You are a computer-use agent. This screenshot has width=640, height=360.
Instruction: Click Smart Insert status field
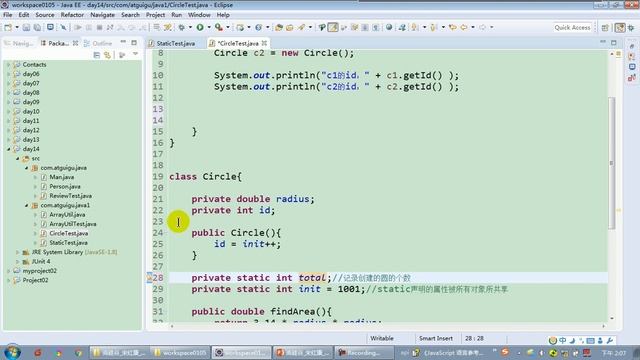tap(436, 338)
